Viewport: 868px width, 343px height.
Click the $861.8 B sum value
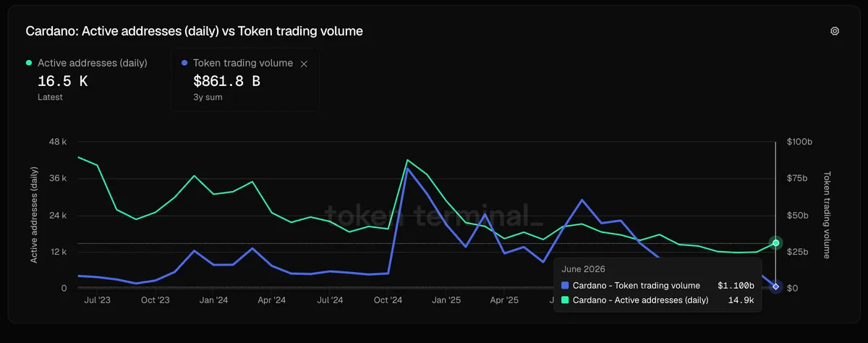click(226, 81)
